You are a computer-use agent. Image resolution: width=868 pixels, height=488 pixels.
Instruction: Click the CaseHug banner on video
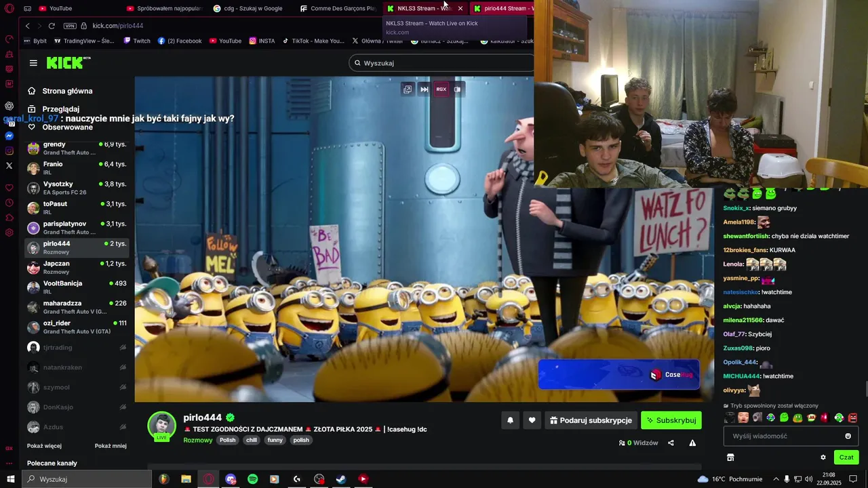618,374
